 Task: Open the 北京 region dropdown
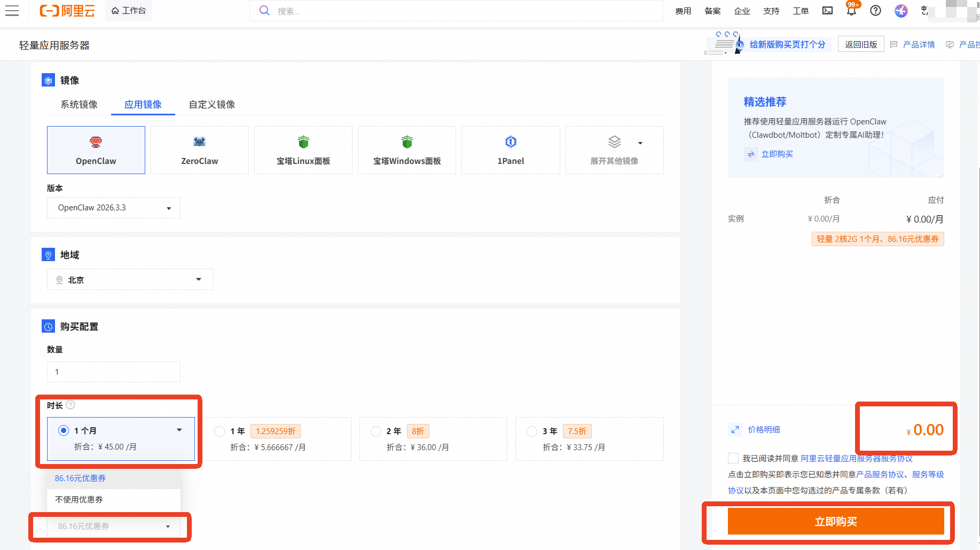click(x=130, y=279)
